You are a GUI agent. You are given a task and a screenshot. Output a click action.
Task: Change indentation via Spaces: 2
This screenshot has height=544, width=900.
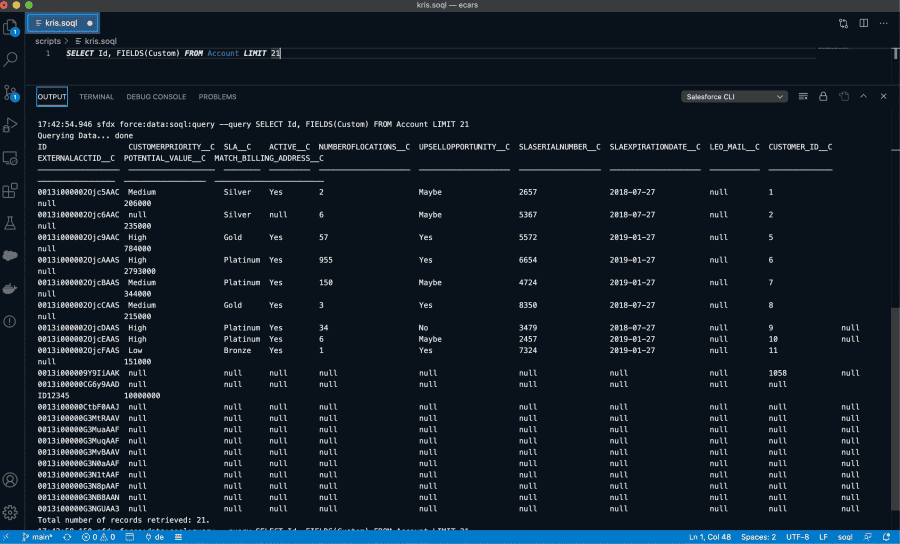pos(758,537)
